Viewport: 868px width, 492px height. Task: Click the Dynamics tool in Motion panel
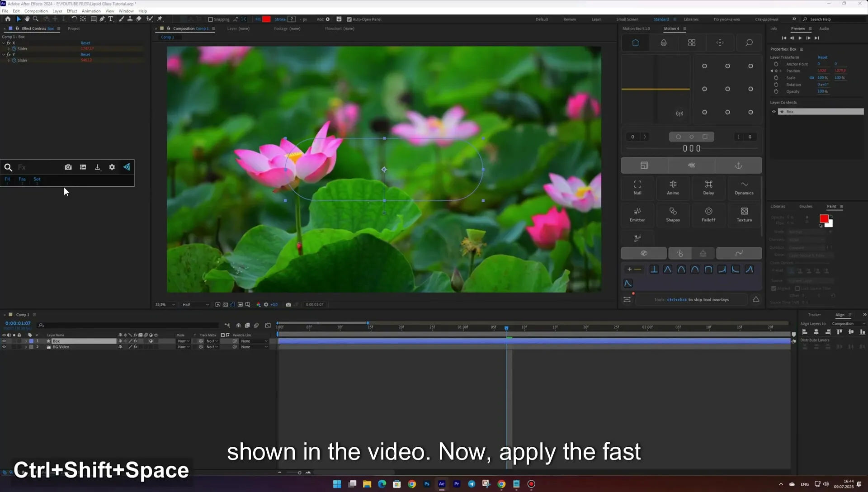[744, 187]
